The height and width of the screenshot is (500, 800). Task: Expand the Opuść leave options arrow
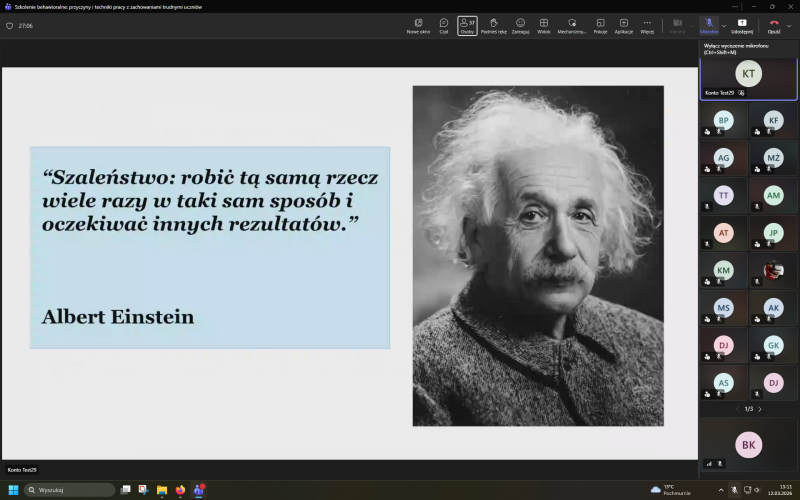[x=789, y=25]
